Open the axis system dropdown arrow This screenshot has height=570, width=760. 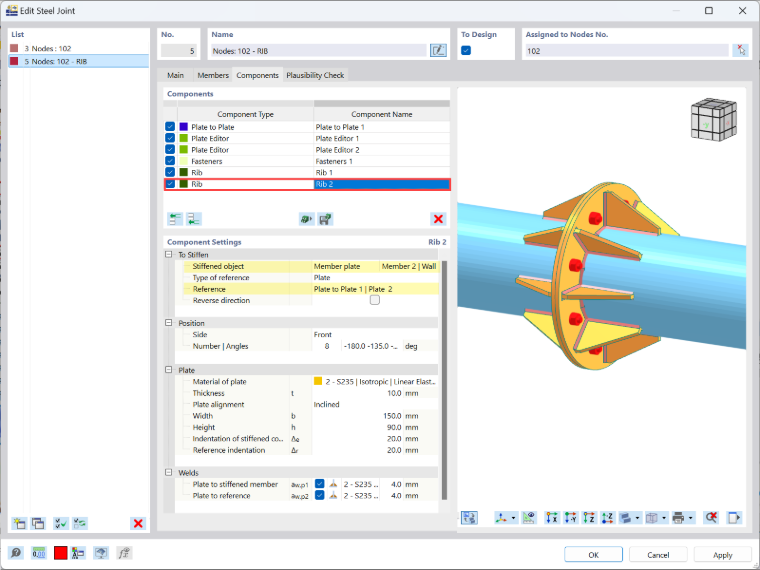click(513, 518)
